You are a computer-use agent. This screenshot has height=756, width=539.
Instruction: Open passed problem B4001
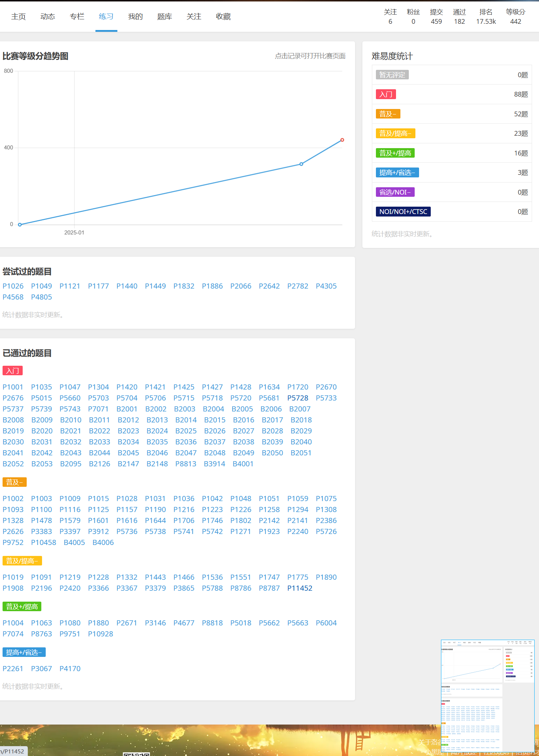[243, 464]
